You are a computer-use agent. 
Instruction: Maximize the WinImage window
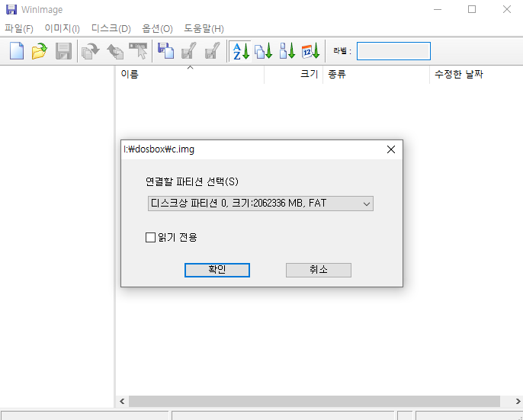(x=472, y=9)
